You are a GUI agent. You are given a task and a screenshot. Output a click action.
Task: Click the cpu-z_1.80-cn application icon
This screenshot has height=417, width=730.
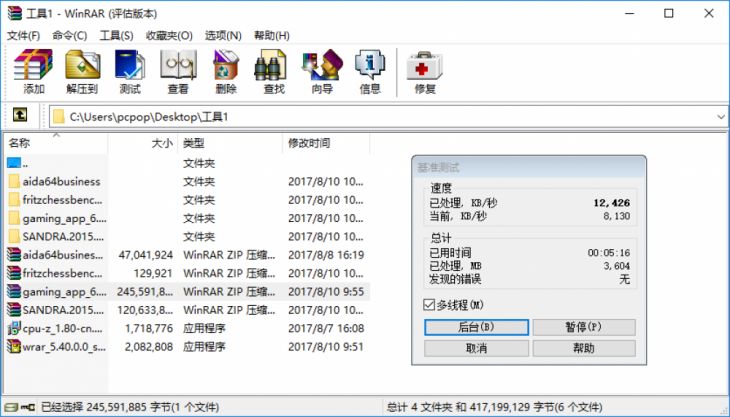pyautogui.click(x=14, y=328)
